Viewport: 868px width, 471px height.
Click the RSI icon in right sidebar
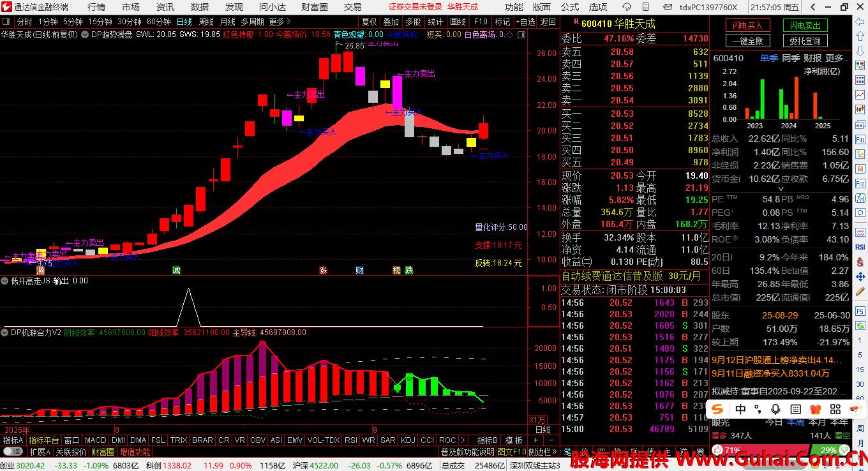[860, 247]
